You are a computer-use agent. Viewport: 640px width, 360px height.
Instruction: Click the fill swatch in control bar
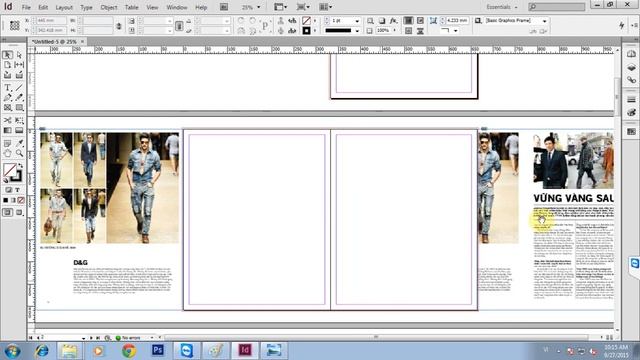click(x=306, y=20)
